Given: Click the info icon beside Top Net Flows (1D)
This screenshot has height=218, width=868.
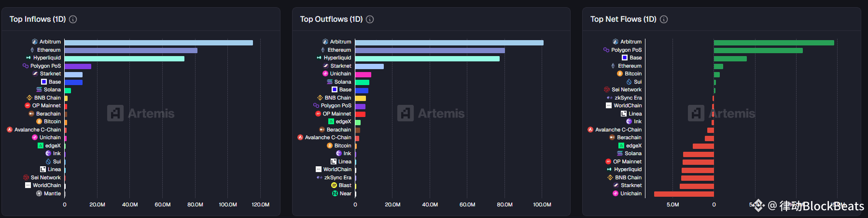Looking at the screenshot, I should point(664,19).
